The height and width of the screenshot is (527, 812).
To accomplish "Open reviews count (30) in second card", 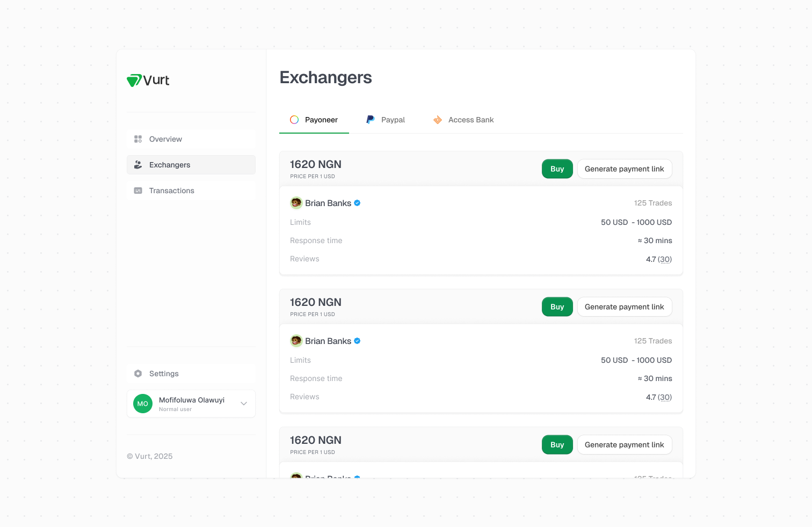I will tap(665, 397).
